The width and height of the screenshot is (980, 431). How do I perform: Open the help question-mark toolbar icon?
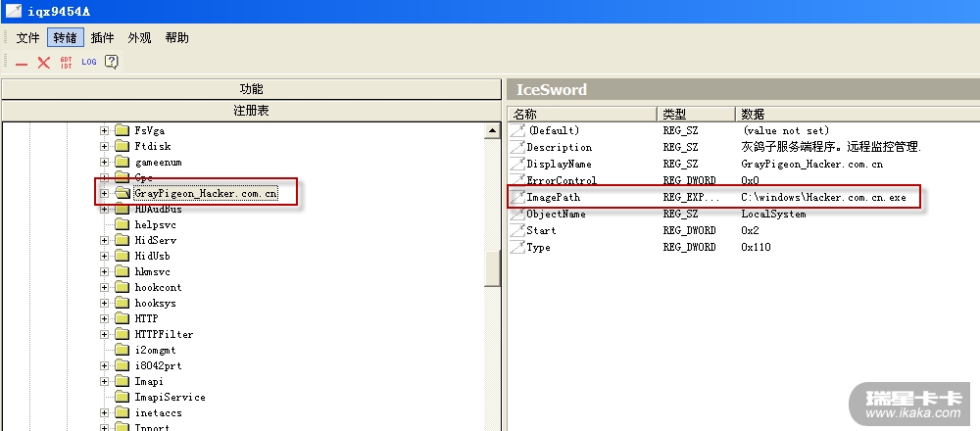pyautogui.click(x=112, y=61)
